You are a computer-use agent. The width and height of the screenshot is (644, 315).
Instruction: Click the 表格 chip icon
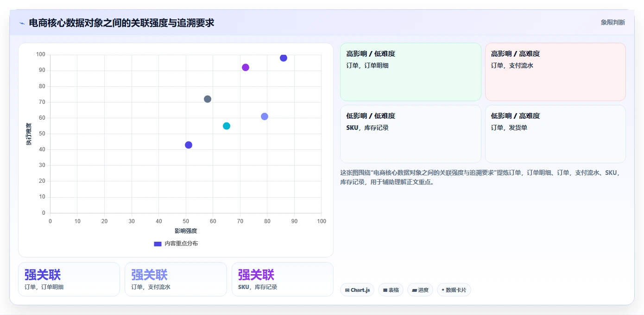coord(385,290)
